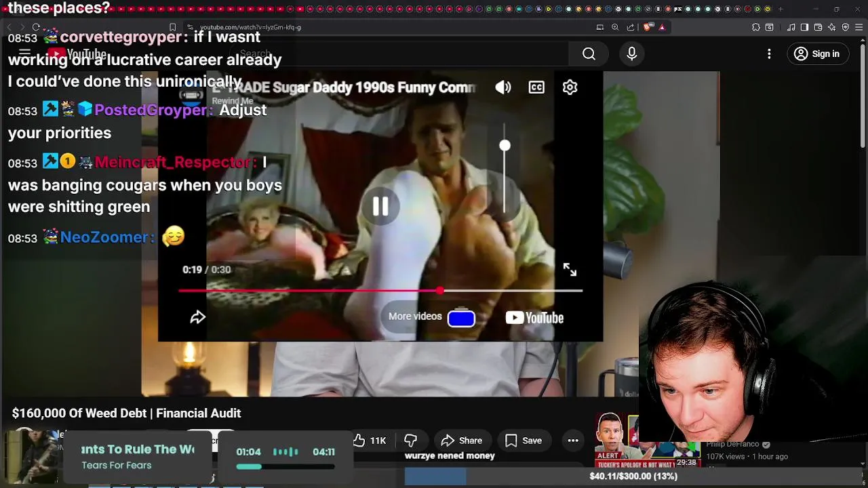Open YouTube settings three-dot menu
The image size is (868, 488).
pos(769,54)
